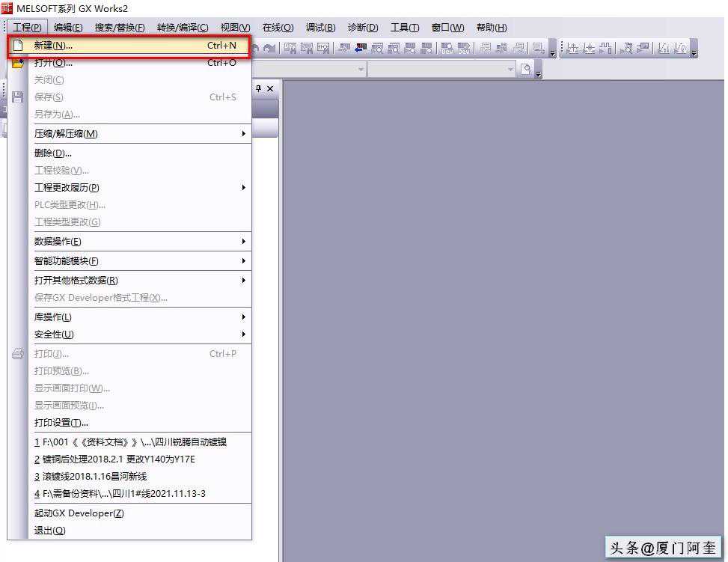Open the 在线(O) menu
The width and height of the screenshot is (728, 562).
pos(278,28)
